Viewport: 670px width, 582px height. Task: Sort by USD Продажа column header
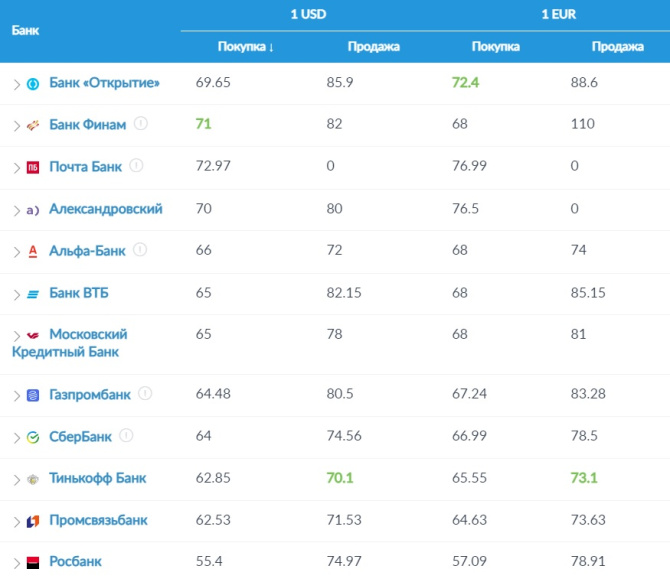click(x=373, y=46)
